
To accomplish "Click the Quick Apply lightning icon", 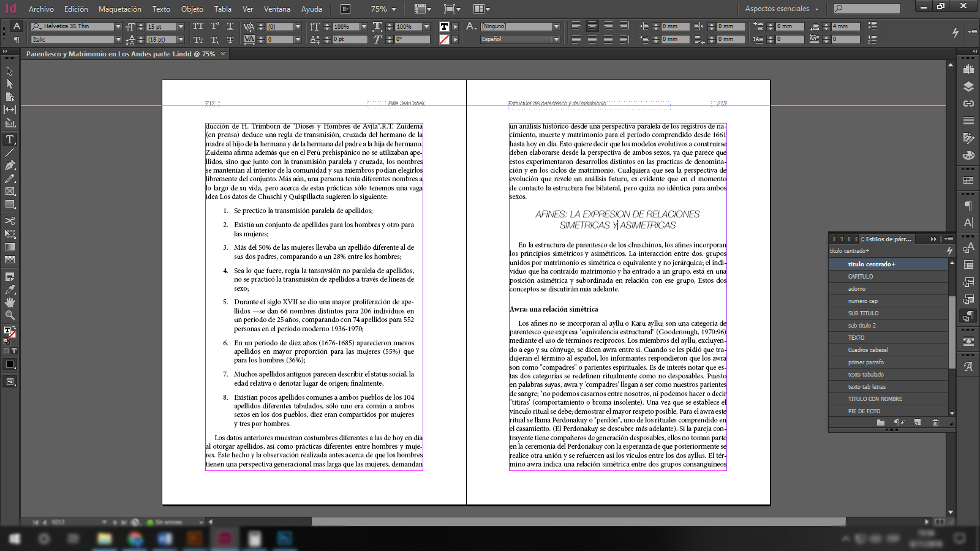I will click(955, 32).
